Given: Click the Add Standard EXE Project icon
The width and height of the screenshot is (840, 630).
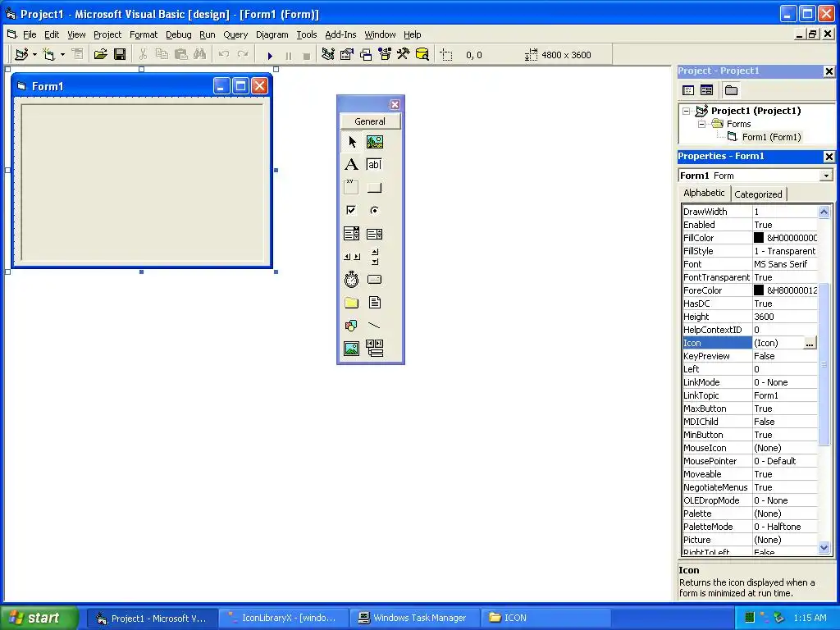Looking at the screenshot, I should point(21,54).
